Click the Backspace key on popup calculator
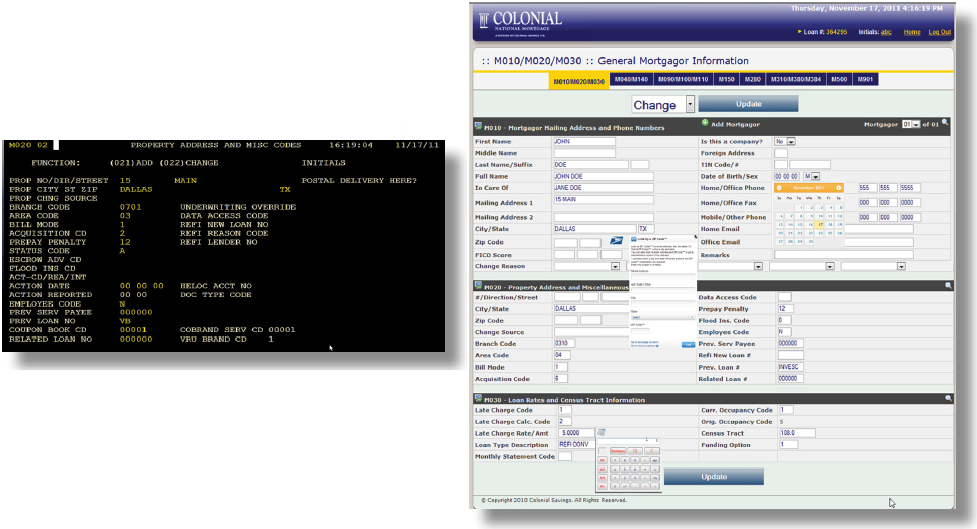Screen dimensions: 977x529 617,450
